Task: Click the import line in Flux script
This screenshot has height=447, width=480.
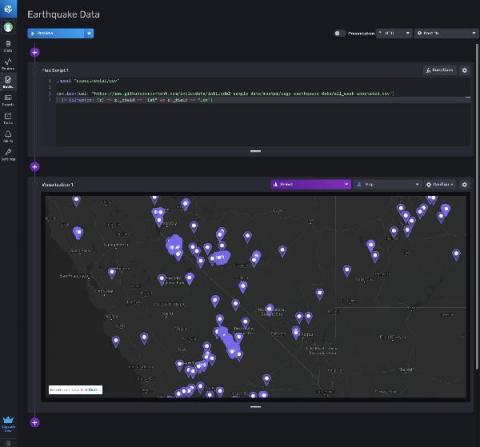Action: [88, 81]
